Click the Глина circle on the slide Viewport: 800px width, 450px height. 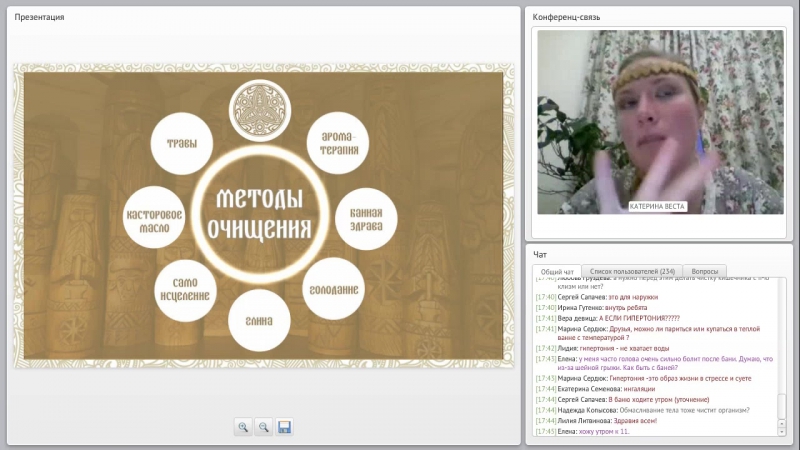point(259,320)
